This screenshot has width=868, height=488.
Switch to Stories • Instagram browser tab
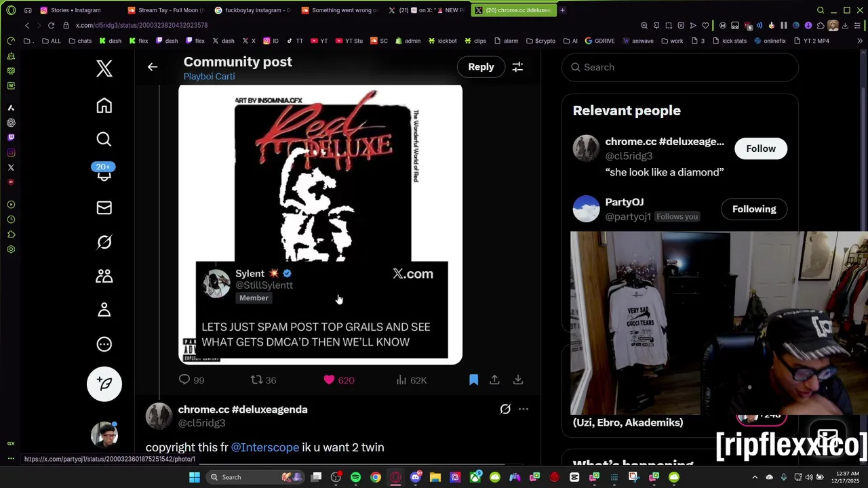[x=76, y=10]
